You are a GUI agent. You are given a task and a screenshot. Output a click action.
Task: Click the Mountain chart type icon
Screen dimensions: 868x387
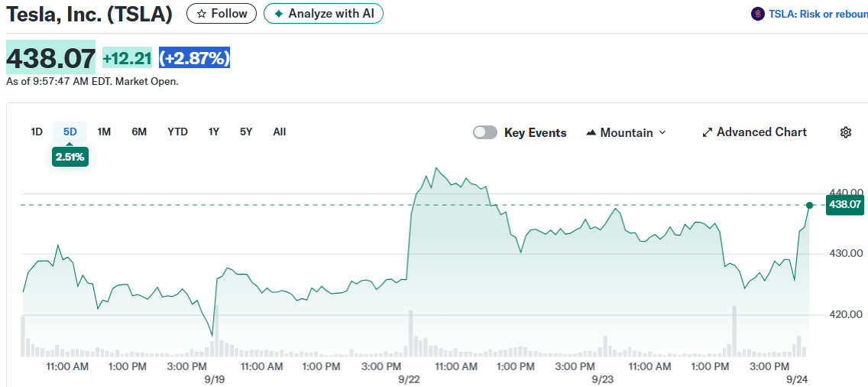tap(591, 133)
